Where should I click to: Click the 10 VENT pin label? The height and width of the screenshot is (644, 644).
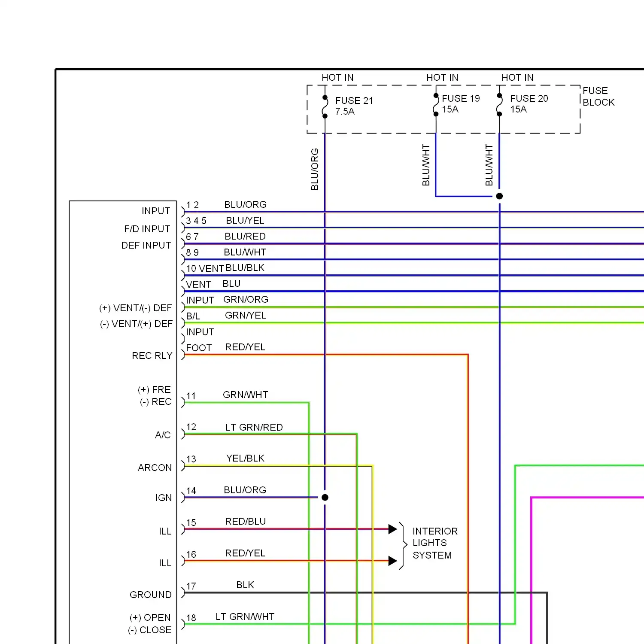[x=205, y=268]
